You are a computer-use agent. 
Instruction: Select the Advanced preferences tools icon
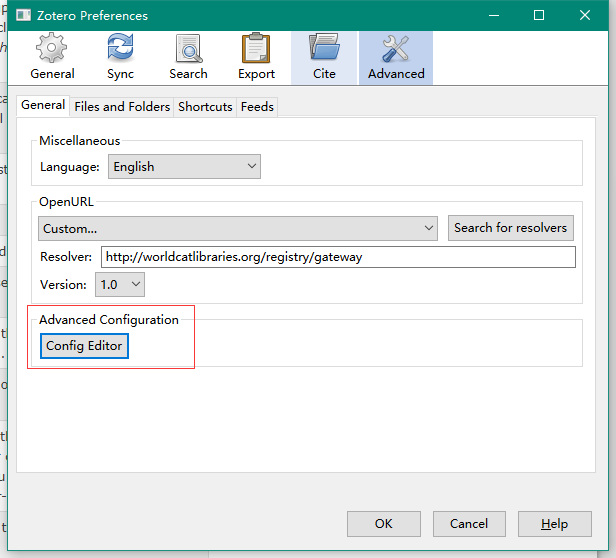pyautogui.click(x=396, y=48)
